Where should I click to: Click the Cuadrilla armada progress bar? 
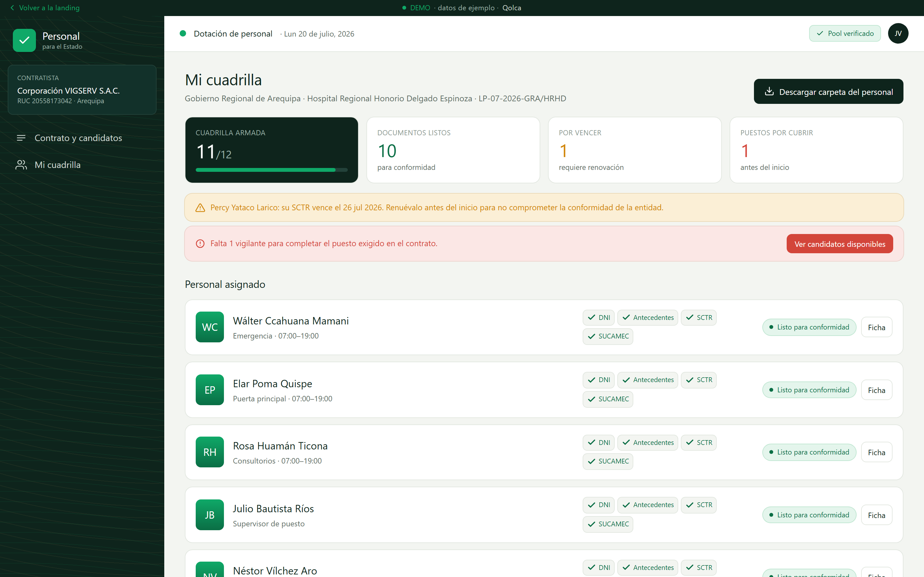pos(271,170)
